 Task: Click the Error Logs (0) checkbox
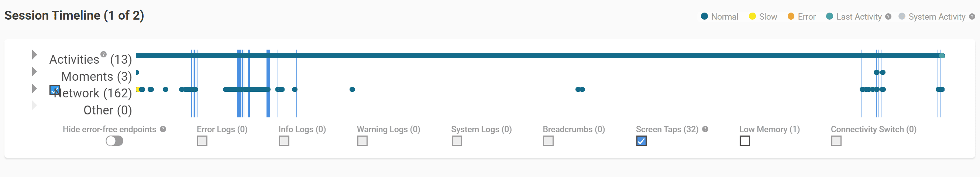[x=202, y=141]
